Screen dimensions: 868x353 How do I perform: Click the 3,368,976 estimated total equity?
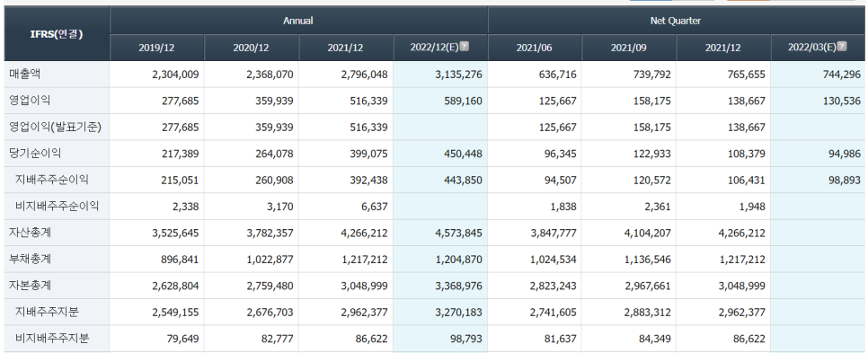coord(458,286)
